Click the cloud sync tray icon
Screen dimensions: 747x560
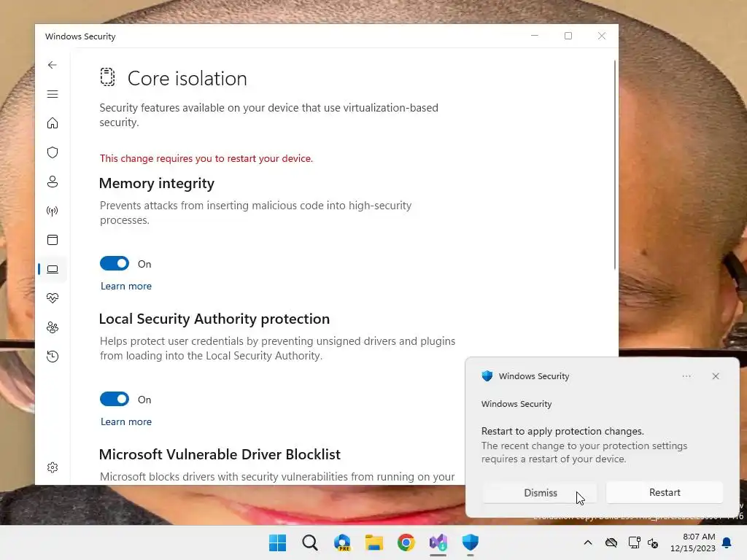(x=611, y=542)
